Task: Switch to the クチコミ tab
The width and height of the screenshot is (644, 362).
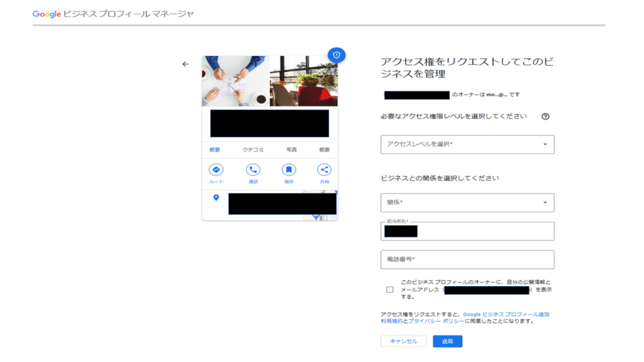Action: [253, 150]
